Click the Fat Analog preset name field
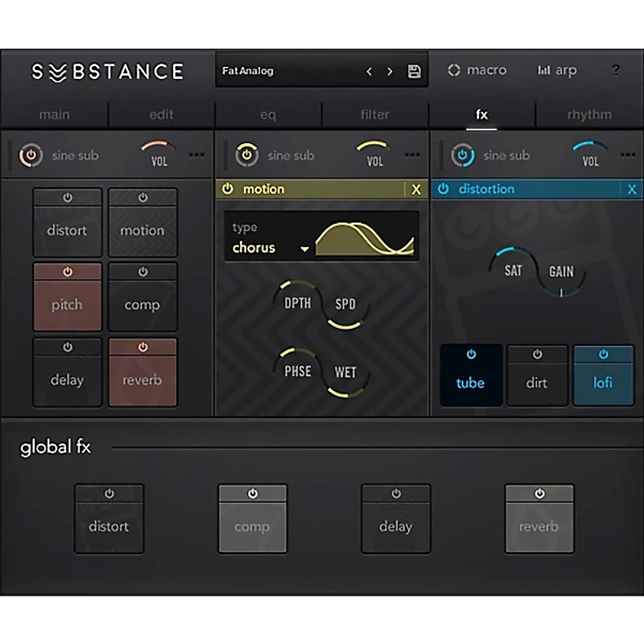Viewport: 644px width, 644px height. (282, 71)
